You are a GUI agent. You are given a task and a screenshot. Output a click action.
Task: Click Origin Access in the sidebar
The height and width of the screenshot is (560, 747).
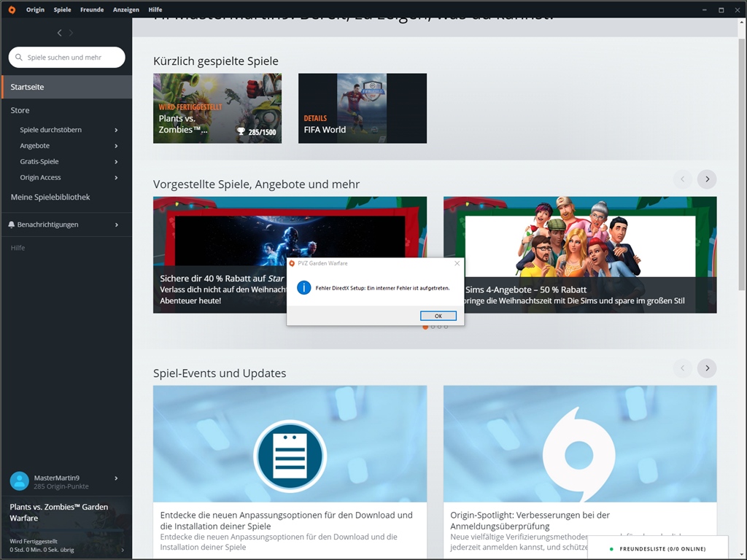[41, 177]
